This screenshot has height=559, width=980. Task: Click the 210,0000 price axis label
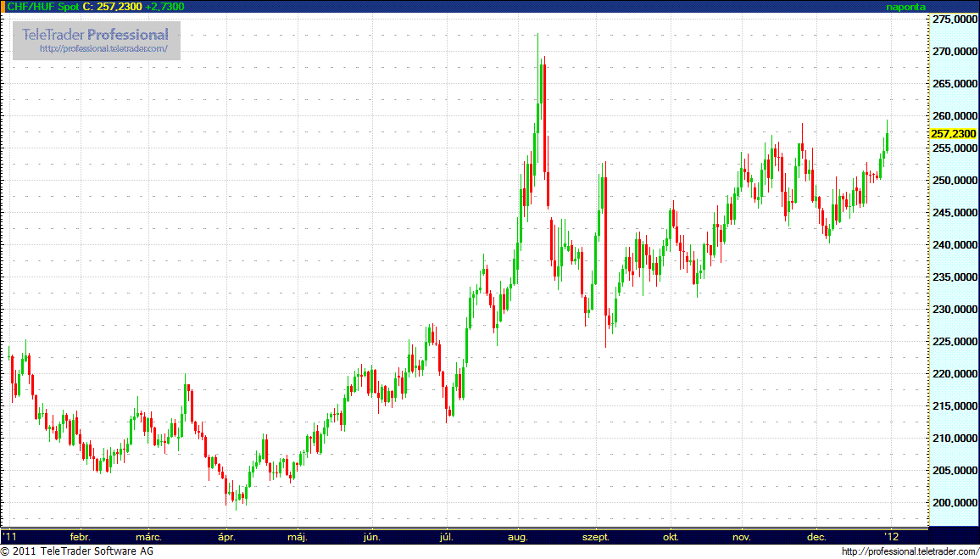click(955, 439)
